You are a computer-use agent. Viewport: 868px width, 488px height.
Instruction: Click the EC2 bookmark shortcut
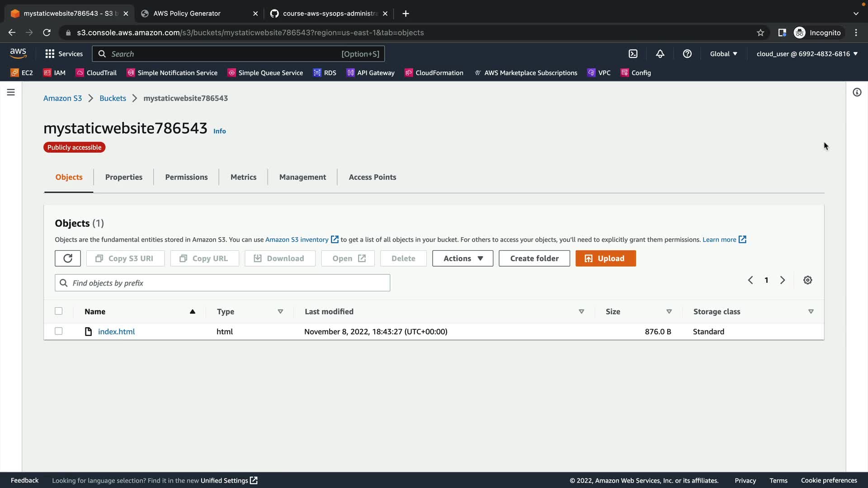(x=22, y=73)
